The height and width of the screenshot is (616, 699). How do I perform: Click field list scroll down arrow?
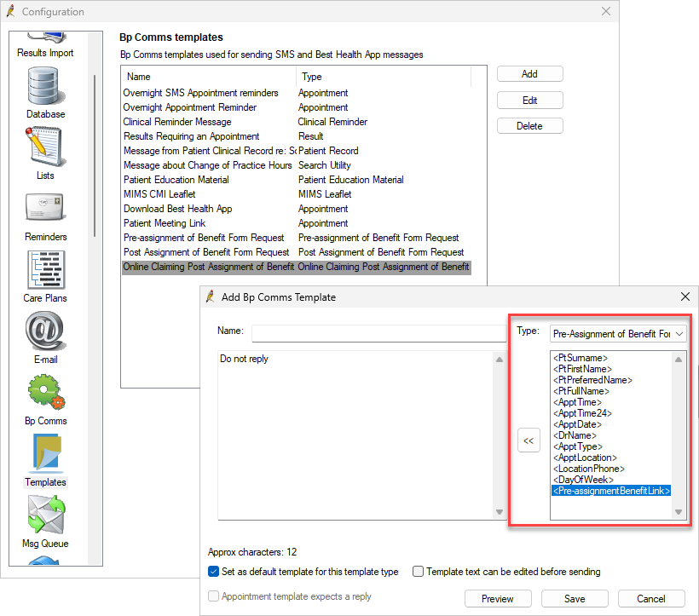click(679, 512)
